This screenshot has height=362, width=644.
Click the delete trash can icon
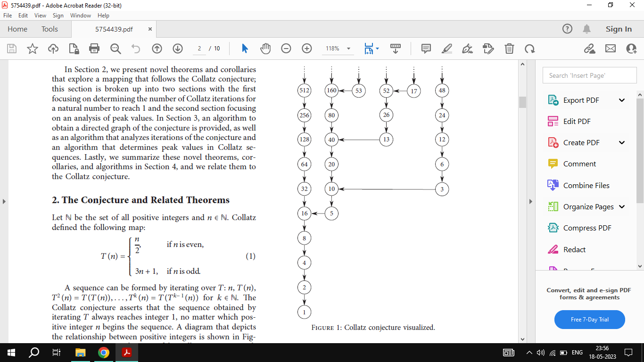tap(509, 49)
